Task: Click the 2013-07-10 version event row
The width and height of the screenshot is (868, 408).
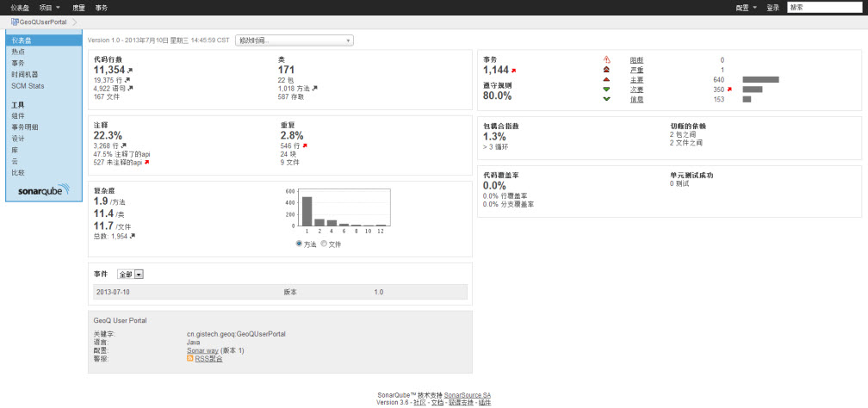Action: [281, 292]
